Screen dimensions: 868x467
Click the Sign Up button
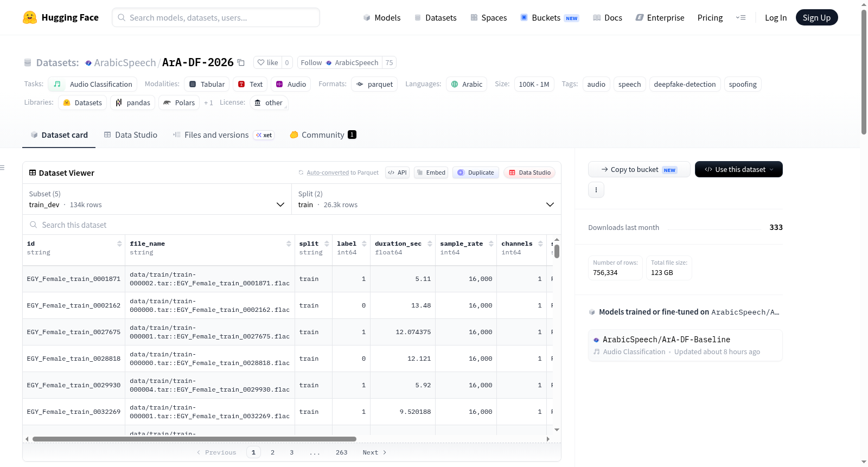(816, 17)
